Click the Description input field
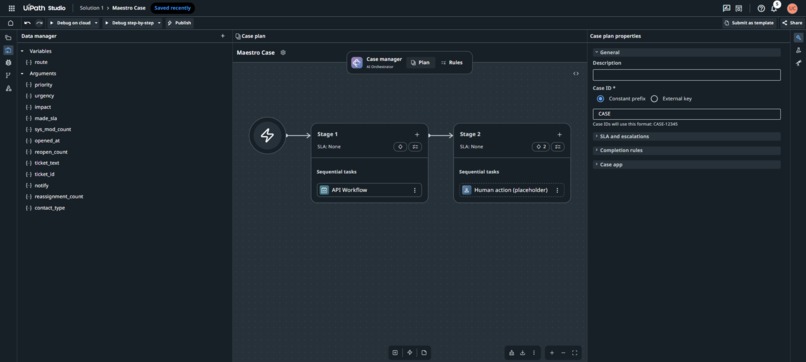 [x=687, y=75]
